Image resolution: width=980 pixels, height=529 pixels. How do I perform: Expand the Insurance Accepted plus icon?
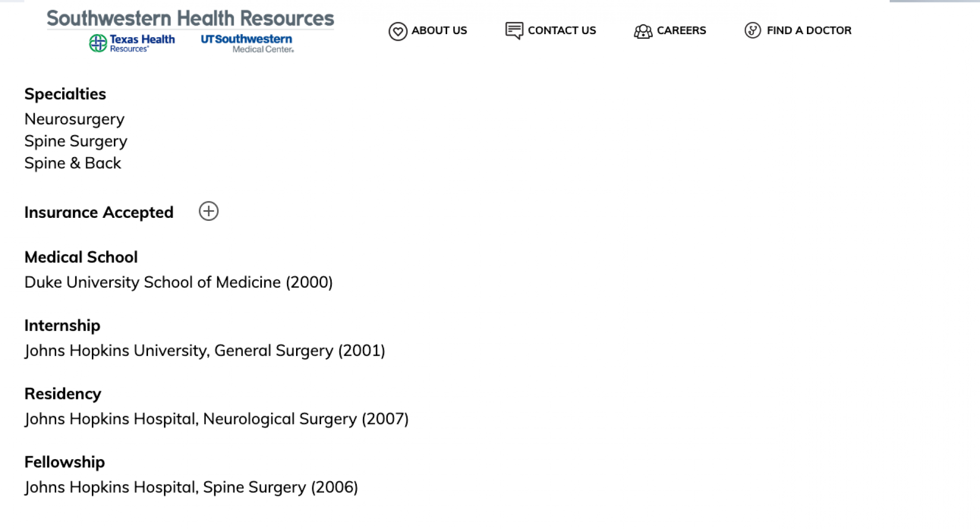coord(208,211)
